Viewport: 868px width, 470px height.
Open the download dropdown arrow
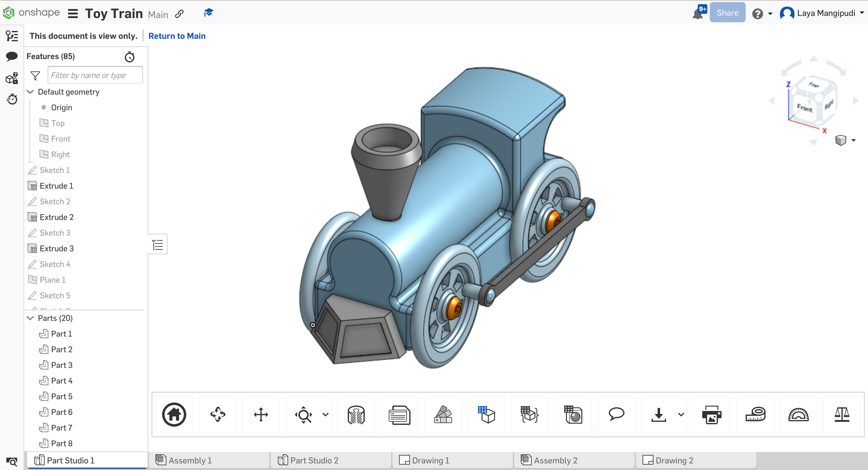click(x=681, y=414)
